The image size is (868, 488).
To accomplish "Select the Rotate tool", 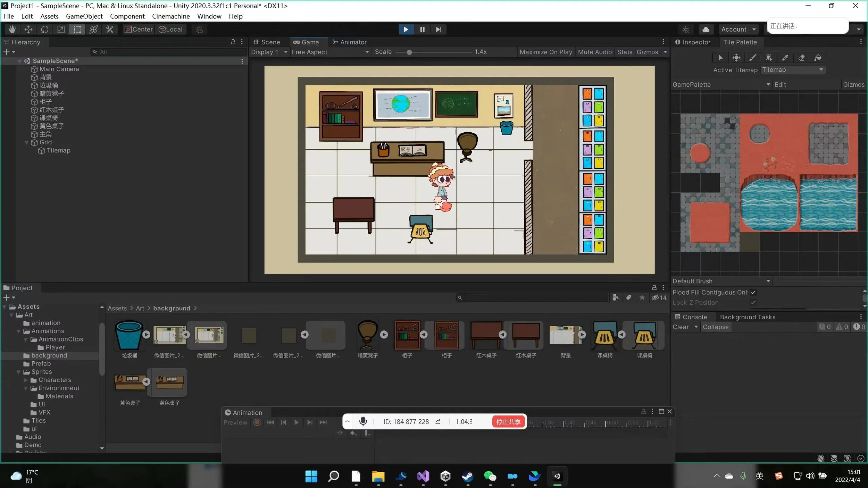I will click(x=44, y=30).
